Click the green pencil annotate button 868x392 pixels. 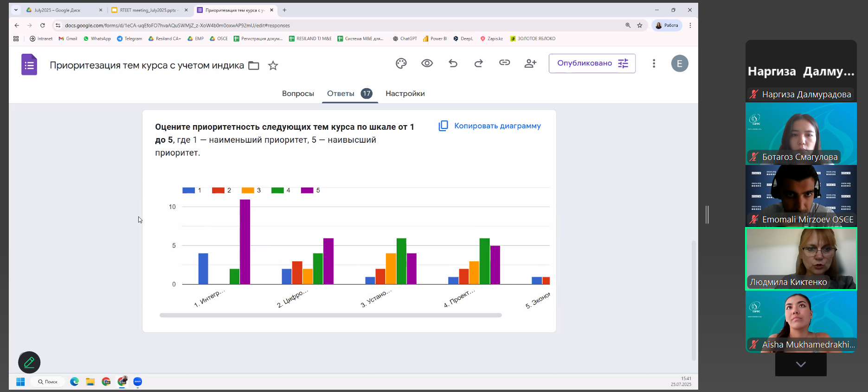(29, 362)
